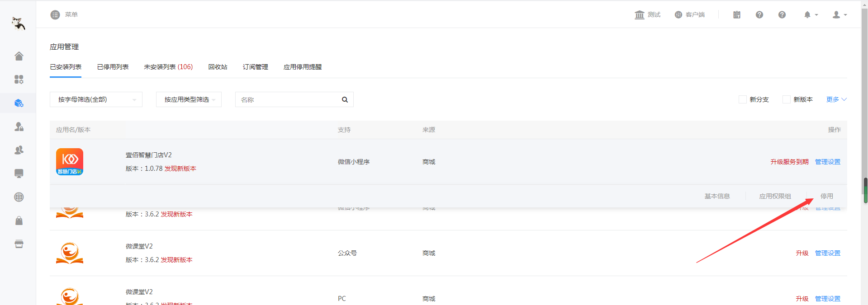Open the 按应用类型筛选 dropdown
Image resolution: width=868 pixels, height=305 pixels.
tap(189, 99)
